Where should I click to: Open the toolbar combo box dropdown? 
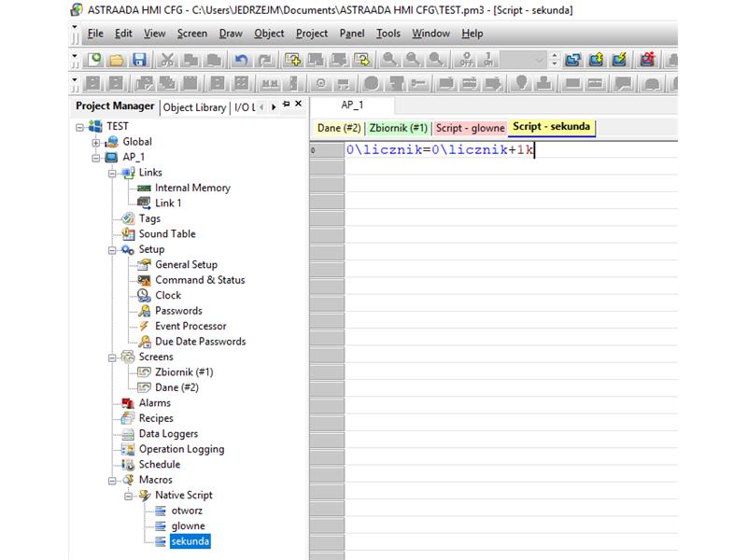540,60
